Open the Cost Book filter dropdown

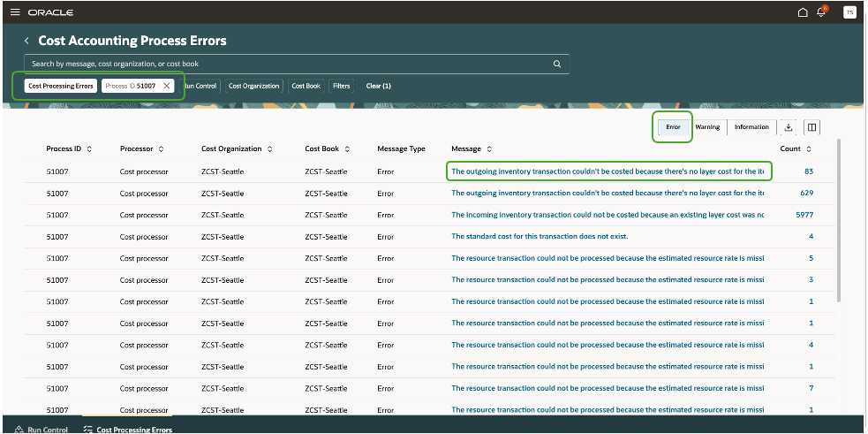[x=306, y=86]
